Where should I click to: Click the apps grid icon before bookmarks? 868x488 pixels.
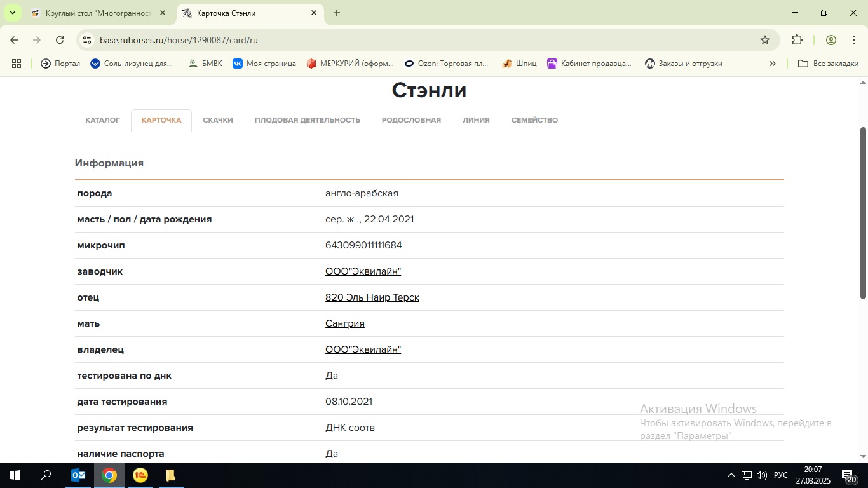[x=17, y=64]
